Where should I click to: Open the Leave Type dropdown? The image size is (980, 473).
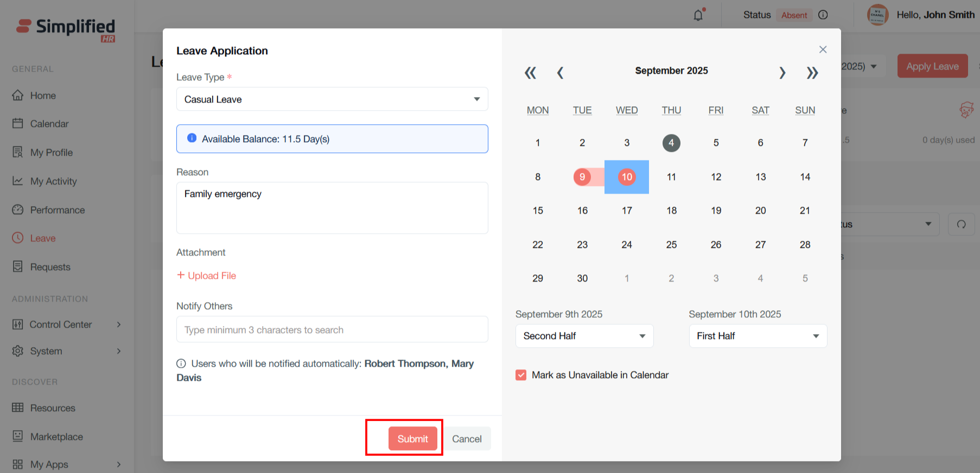click(332, 99)
